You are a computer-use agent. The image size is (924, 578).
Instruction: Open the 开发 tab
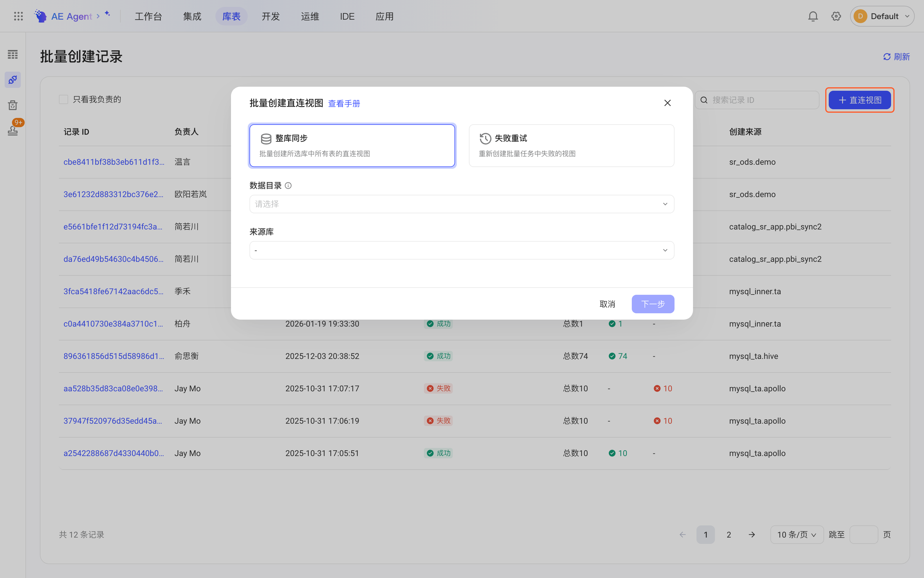point(271,16)
